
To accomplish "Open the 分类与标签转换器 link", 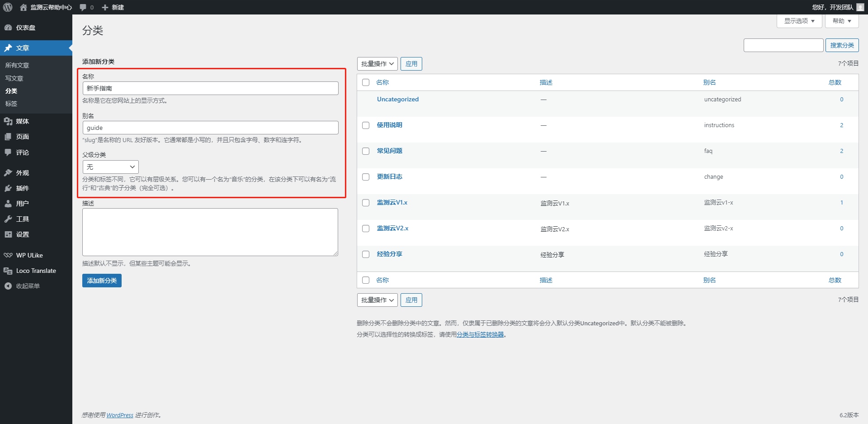I will click(x=480, y=334).
